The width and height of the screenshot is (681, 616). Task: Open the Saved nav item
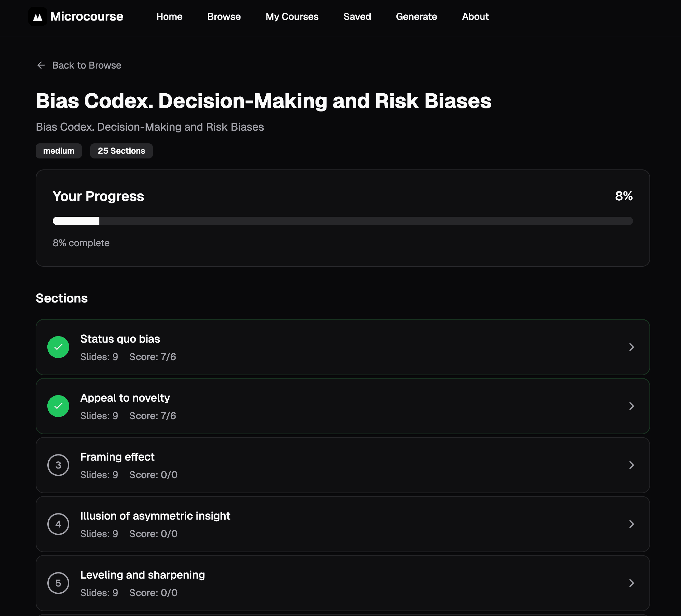[x=357, y=16]
